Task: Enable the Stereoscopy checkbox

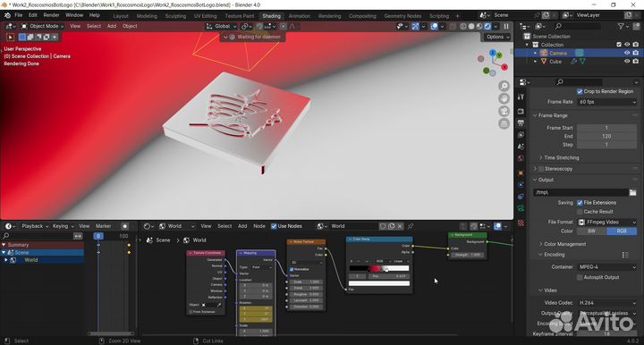Action: (x=541, y=169)
